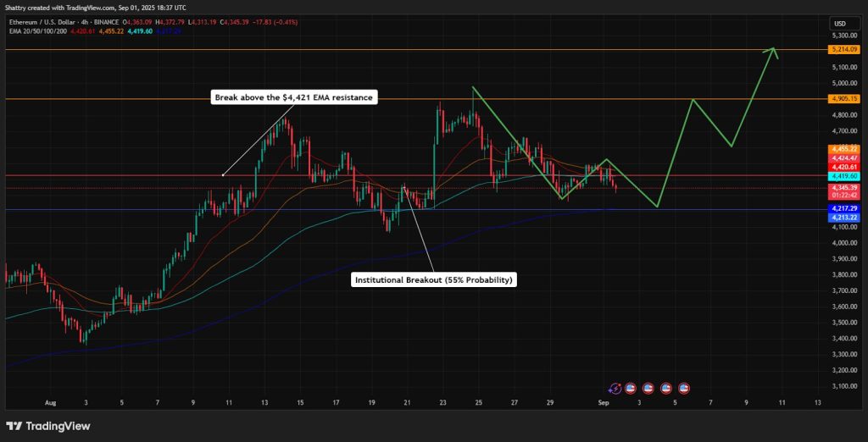Select the 'Institutional Breakout (55% Probability)' annotation

click(434, 279)
